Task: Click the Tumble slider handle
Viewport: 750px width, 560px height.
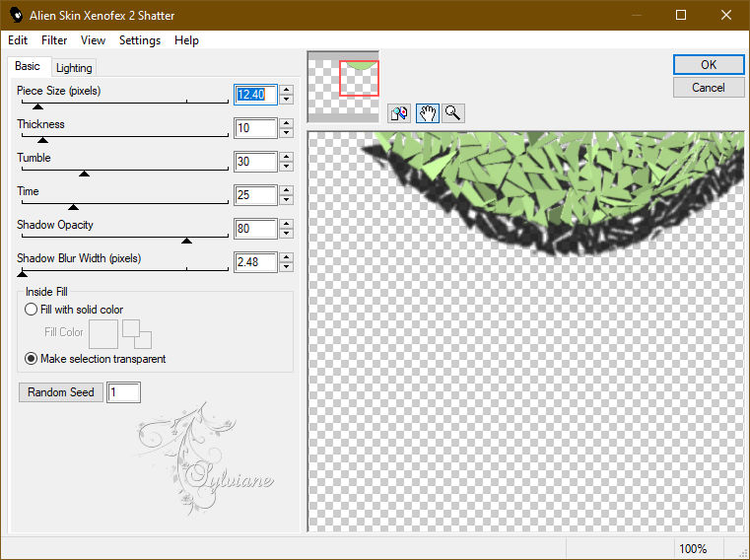Action: pos(84,174)
